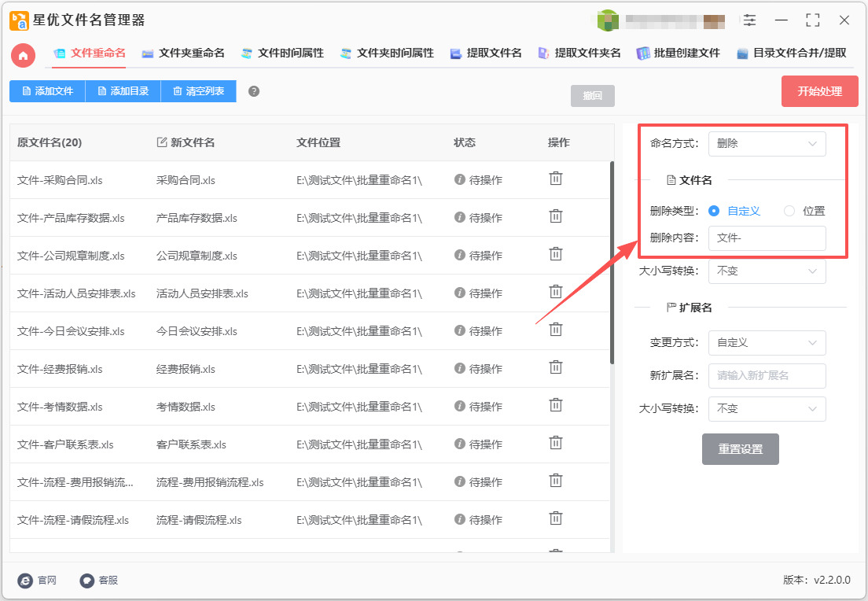Delete row 文件-经费报销.xls with trash icon
The image size is (868, 601).
(x=556, y=367)
